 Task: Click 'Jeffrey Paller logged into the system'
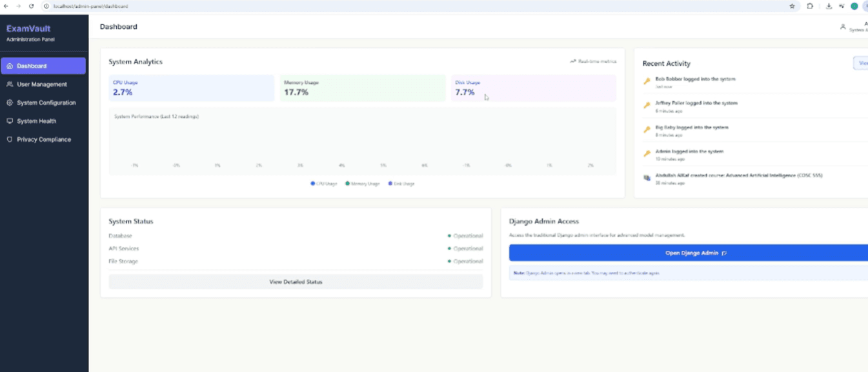pos(696,103)
